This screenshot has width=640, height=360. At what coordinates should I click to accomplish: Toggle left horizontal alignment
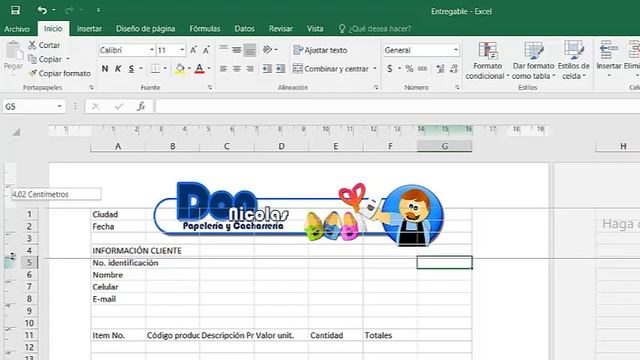pyautogui.click(x=223, y=69)
